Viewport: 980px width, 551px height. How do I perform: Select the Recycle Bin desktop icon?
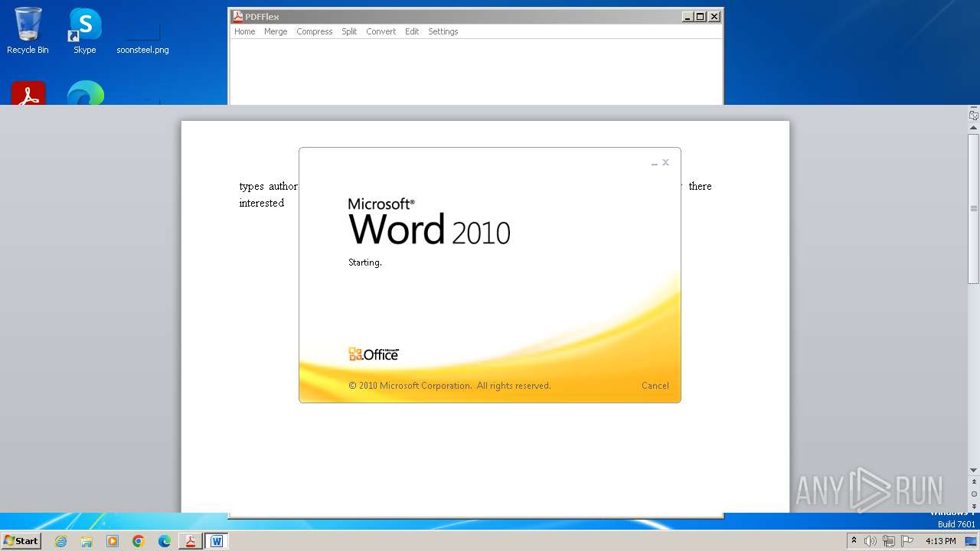pos(28,31)
